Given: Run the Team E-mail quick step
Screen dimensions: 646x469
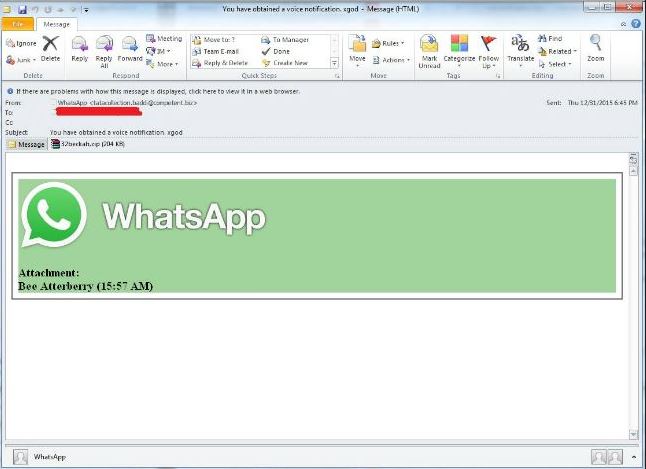Looking at the screenshot, I should 216,52.
